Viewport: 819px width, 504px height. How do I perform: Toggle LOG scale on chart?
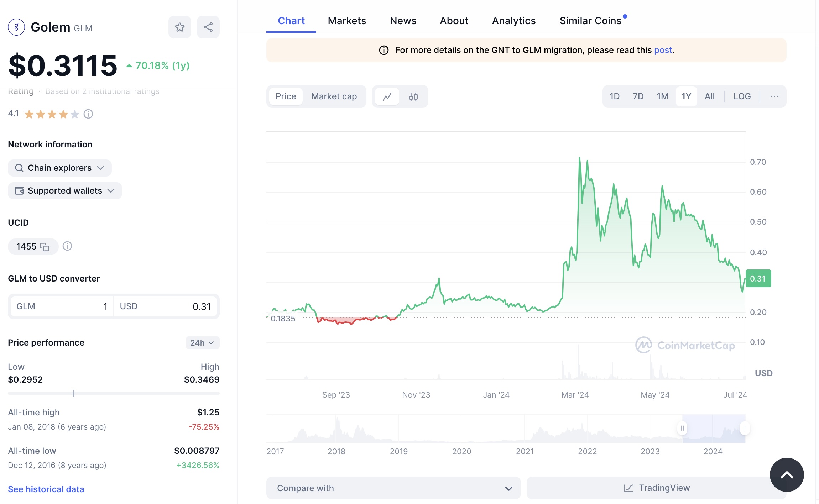[x=742, y=96]
